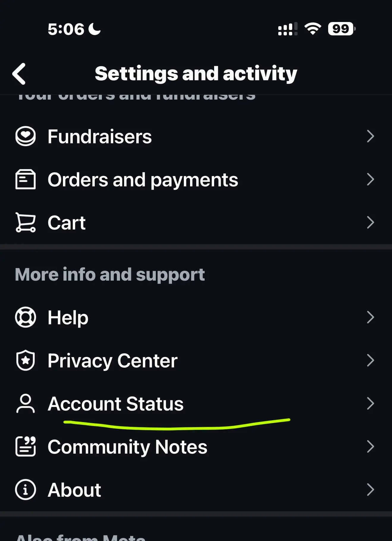This screenshot has width=392, height=541.
Task: Tap the Privacy Center shield icon
Action: pos(26,360)
